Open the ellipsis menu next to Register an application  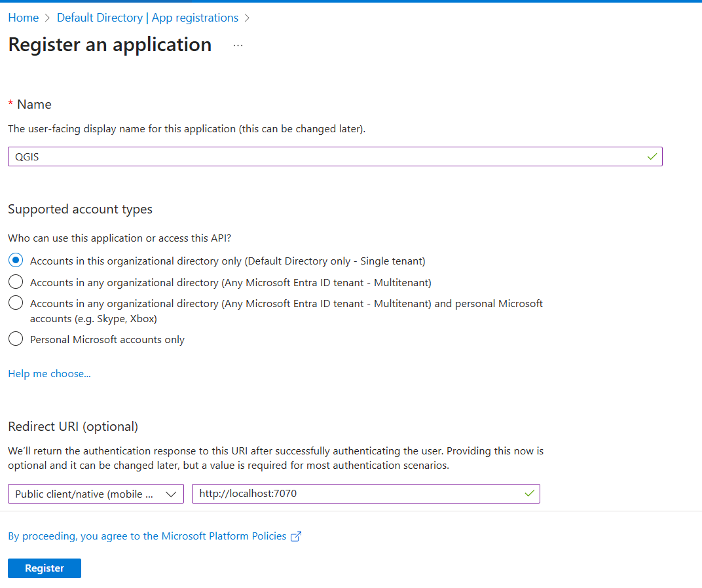238,45
